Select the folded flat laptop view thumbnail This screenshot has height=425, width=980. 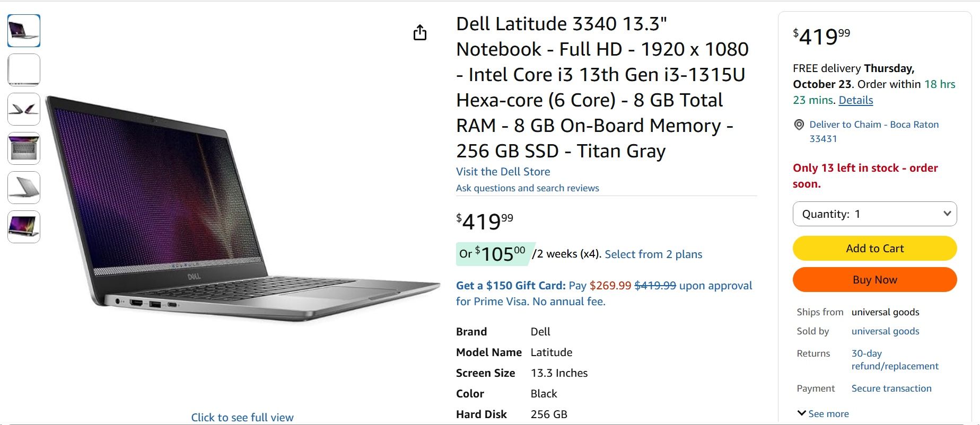tap(23, 109)
